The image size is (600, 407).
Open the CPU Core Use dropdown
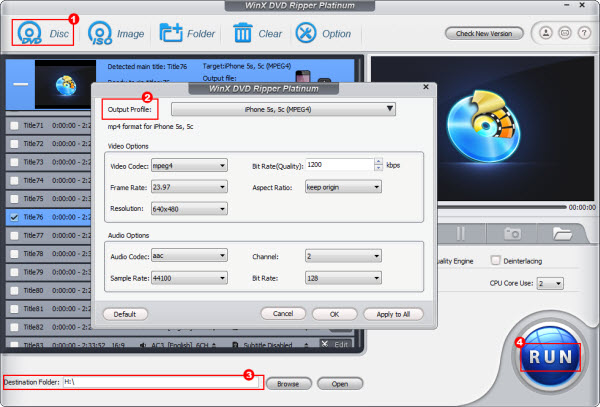(x=550, y=283)
